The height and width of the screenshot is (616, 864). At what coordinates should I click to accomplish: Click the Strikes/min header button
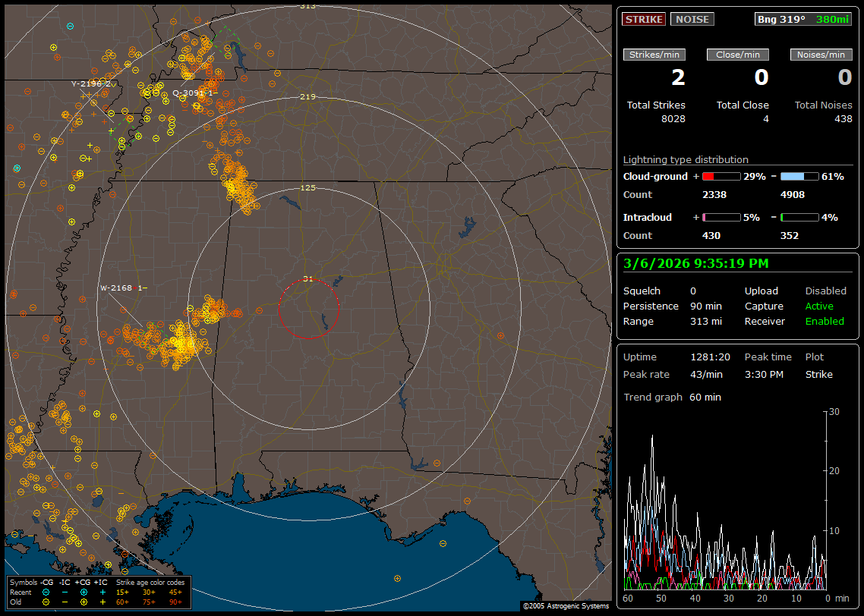[x=654, y=55]
